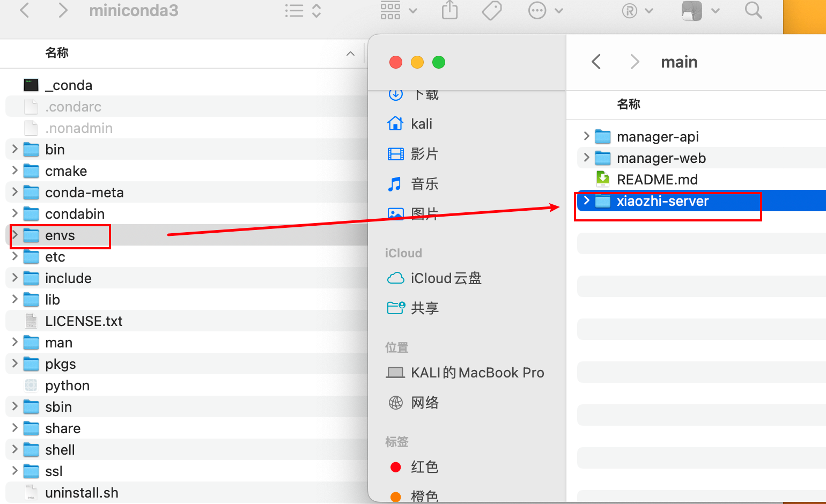Close the main Finder window
826x504 pixels.
click(396, 62)
